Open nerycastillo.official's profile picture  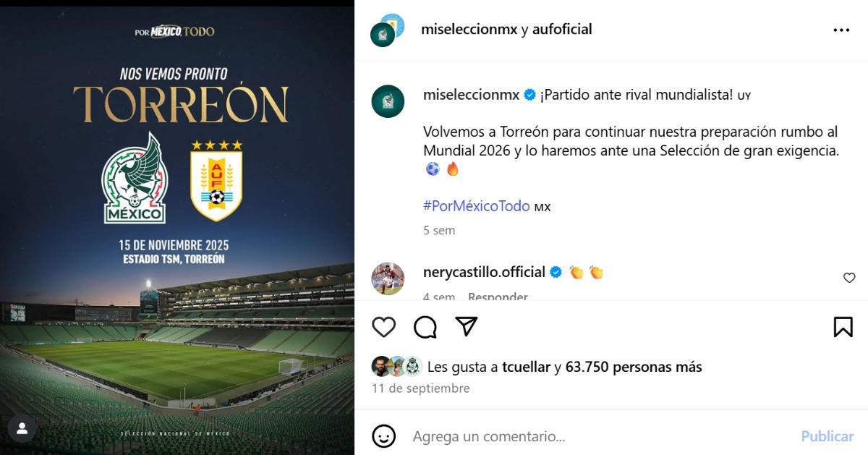pos(388,278)
